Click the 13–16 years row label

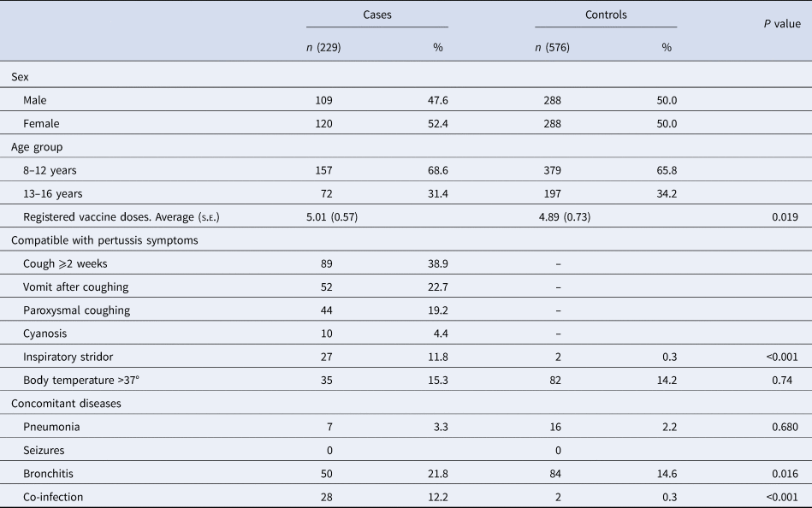coord(53,193)
